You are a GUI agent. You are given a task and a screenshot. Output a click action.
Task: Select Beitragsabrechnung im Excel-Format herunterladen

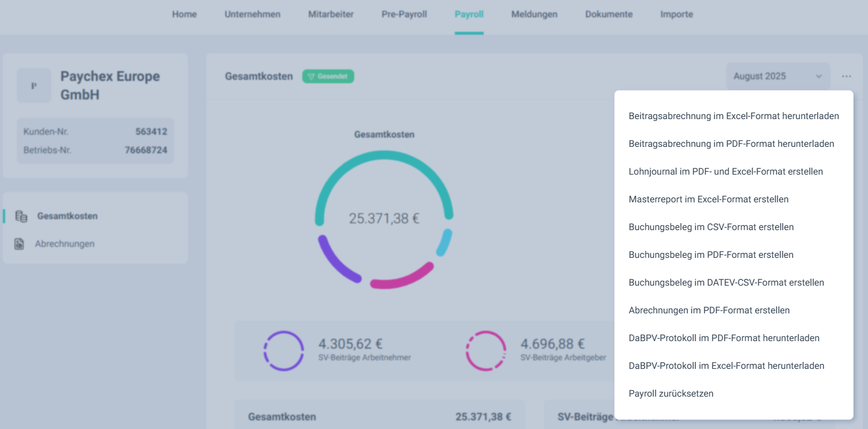point(733,116)
